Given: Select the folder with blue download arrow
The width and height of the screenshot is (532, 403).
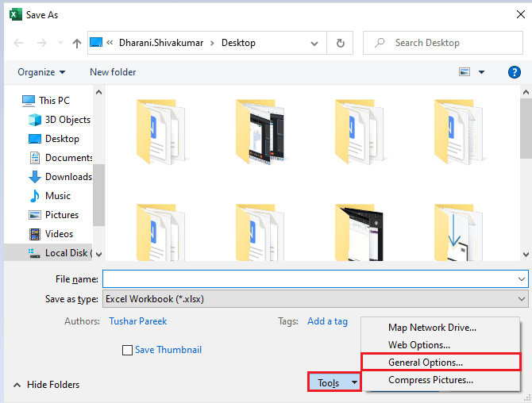Looking at the screenshot, I should [x=458, y=232].
